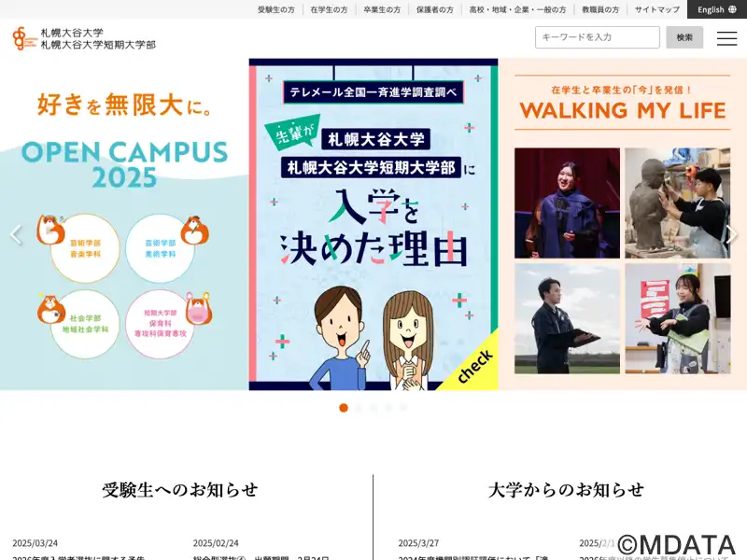
Task: Select second carousel dot indicator
Action: [x=359, y=408]
